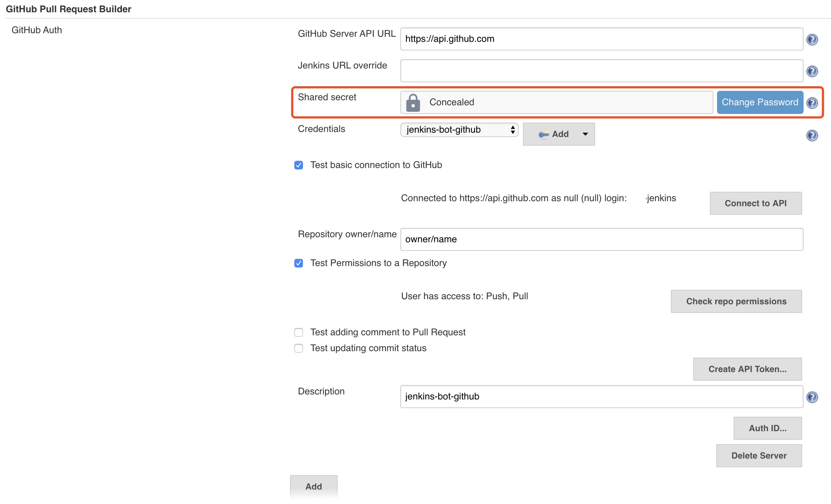The image size is (831, 504).
Task: Click Create API Token... button
Action: (747, 369)
